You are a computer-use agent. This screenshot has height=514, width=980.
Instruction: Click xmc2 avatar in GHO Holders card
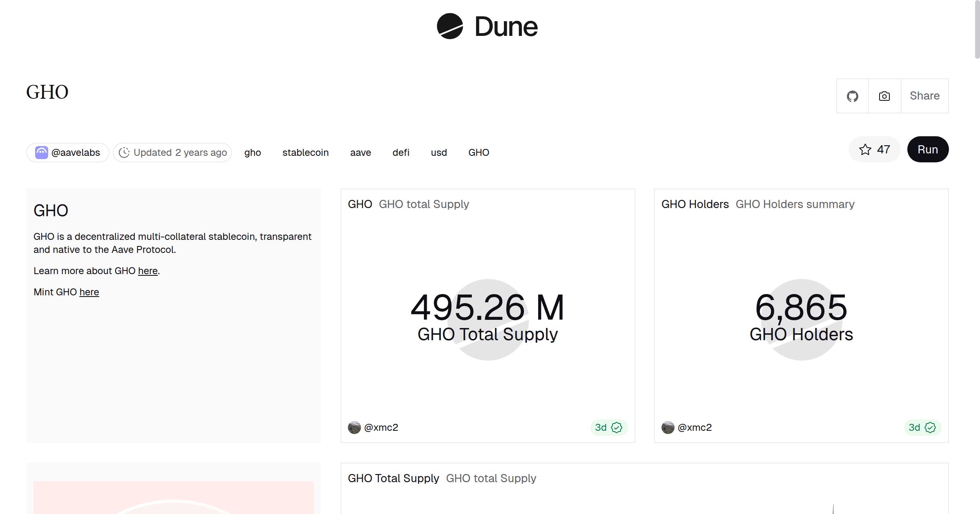coord(668,428)
